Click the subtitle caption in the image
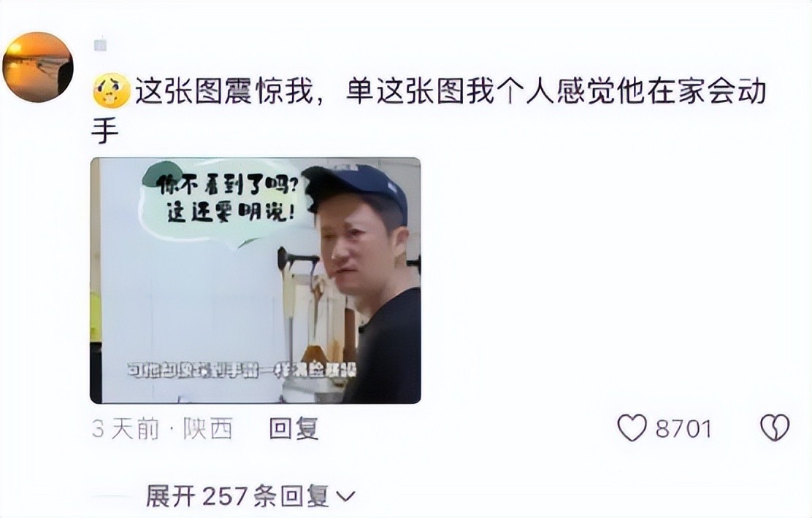 [x=242, y=371]
